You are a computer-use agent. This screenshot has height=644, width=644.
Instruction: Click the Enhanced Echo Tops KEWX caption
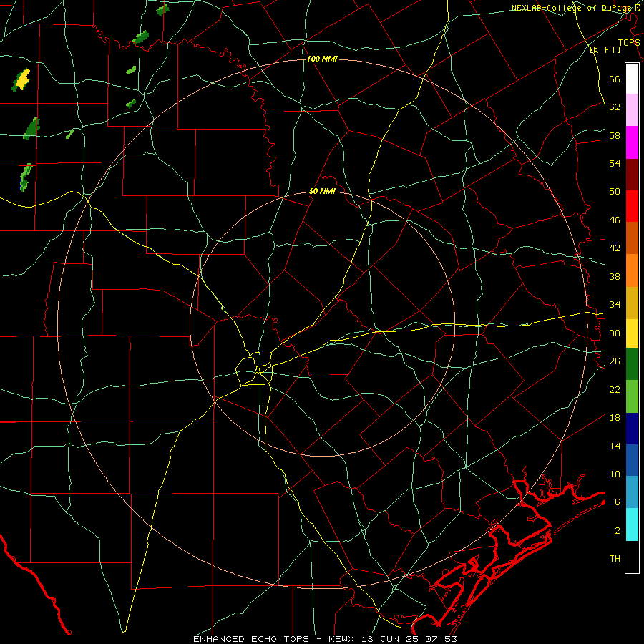pyautogui.click(x=325, y=639)
